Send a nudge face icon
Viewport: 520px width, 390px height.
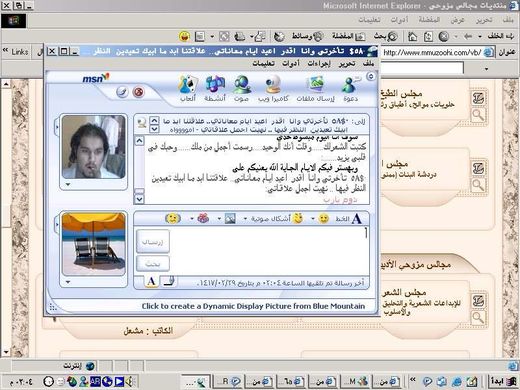[173, 219]
